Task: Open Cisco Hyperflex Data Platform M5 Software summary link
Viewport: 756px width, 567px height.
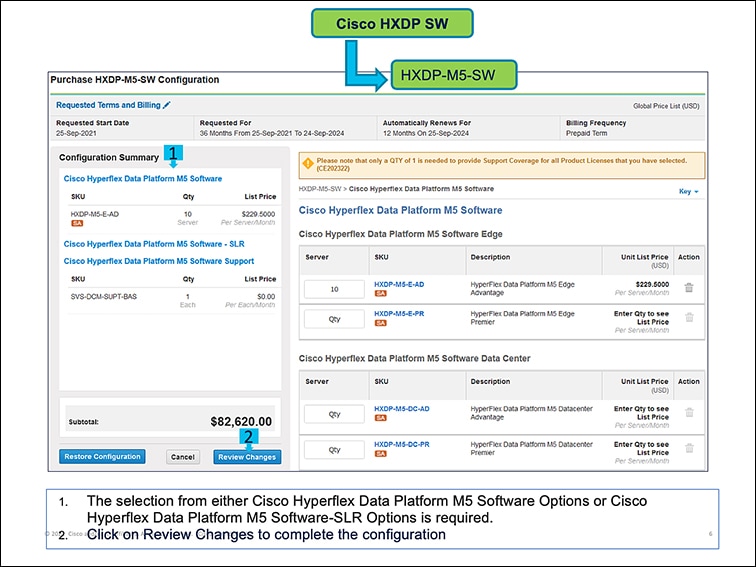Action: coord(143,178)
